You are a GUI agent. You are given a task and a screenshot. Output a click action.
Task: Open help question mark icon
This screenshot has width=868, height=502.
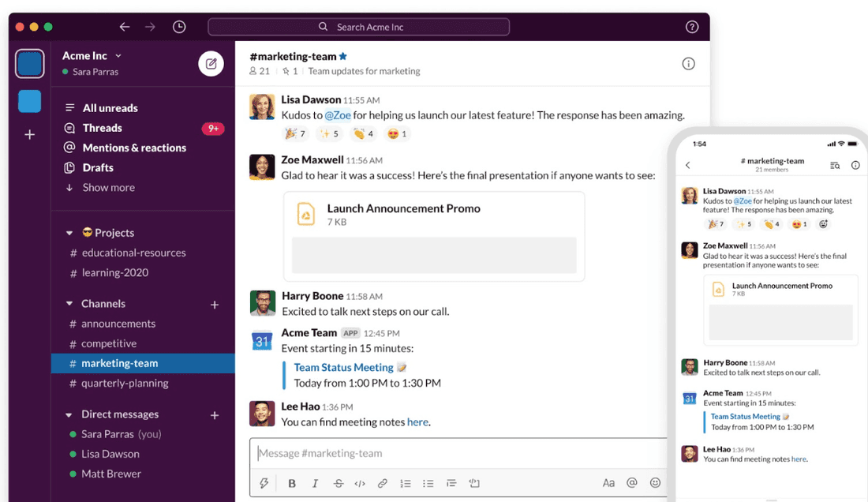[x=692, y=27]
